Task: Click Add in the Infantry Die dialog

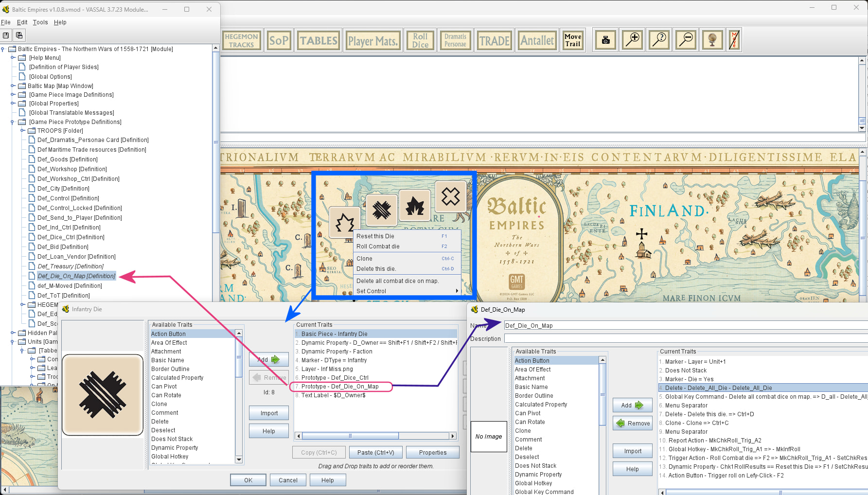Action: pyautogui.click(x=269, y=359)
